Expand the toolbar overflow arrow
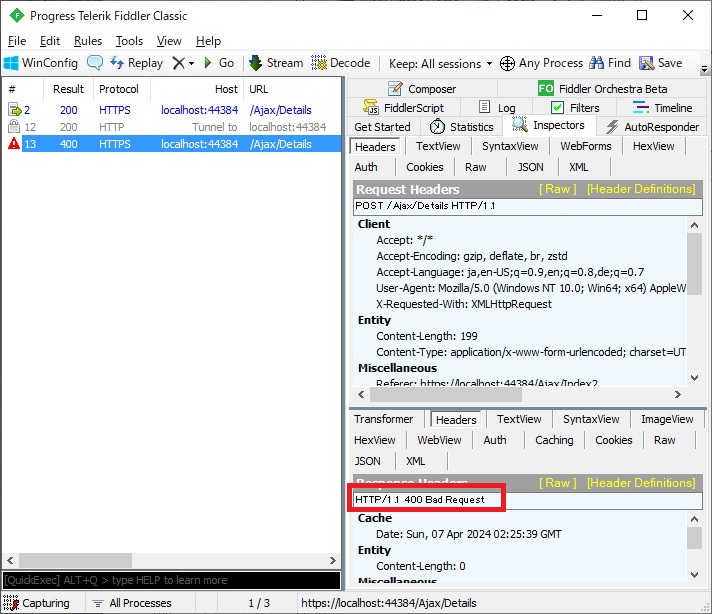Screen dimensions: 712x614 (704, 69)
